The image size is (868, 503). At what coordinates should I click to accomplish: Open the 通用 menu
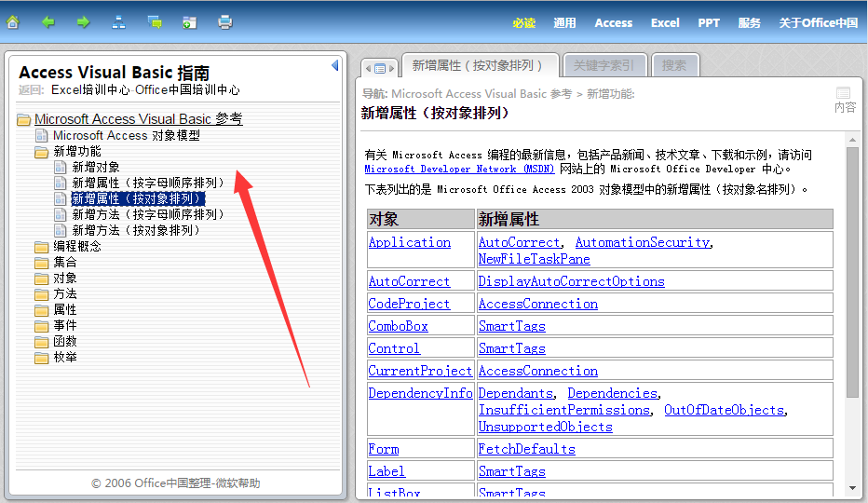point(564,22)
